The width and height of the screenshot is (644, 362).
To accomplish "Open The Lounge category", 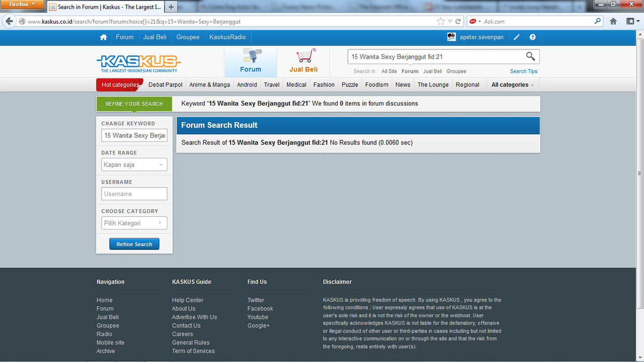I will [x=433, y=84].
